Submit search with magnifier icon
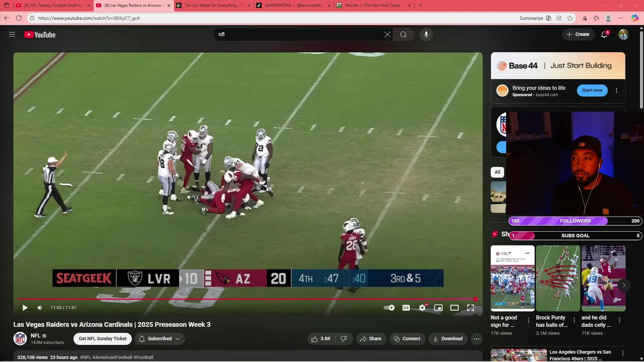644x362 pixels. [404, 34]
